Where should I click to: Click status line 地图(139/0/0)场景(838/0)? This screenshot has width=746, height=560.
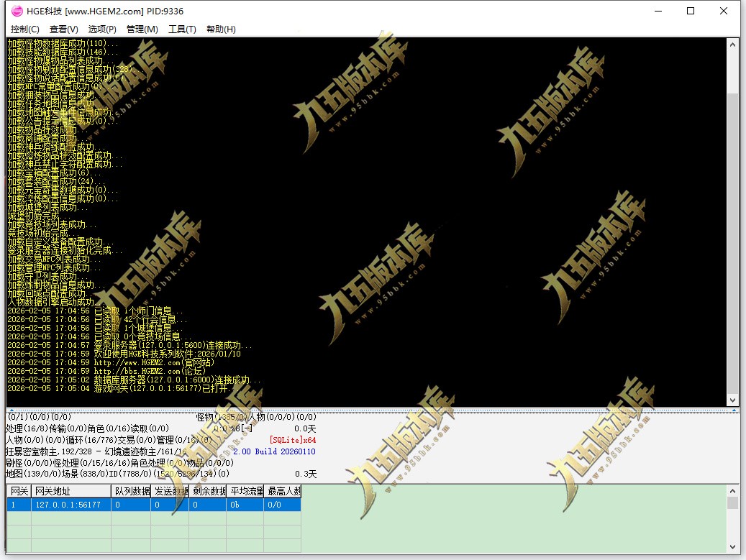[117, 474]
